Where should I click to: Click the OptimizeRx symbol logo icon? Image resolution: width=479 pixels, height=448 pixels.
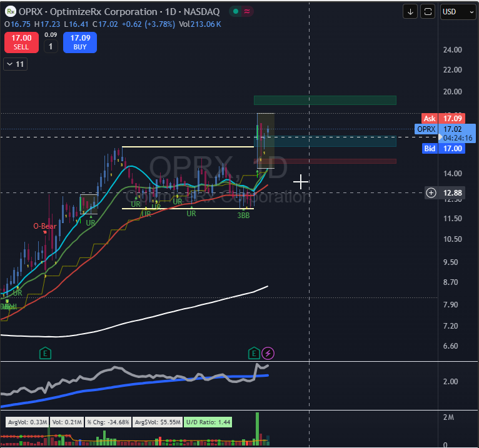[11, 12]
